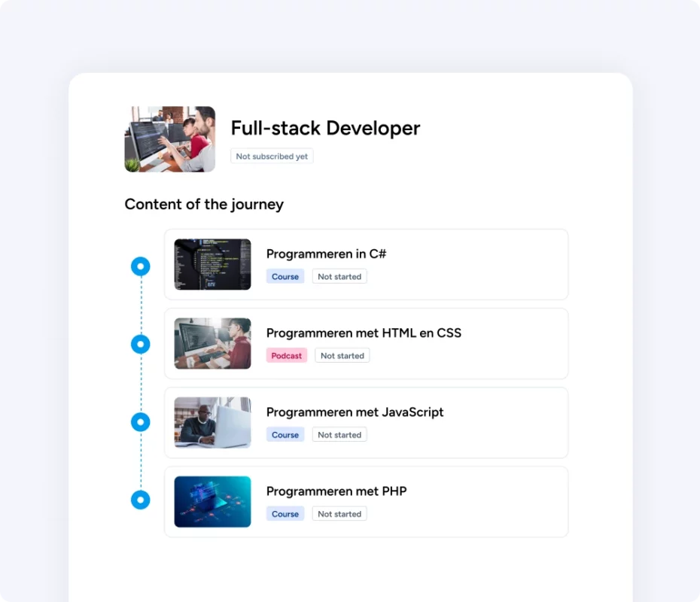Select the fourth journey step marker

coord(141,500)
